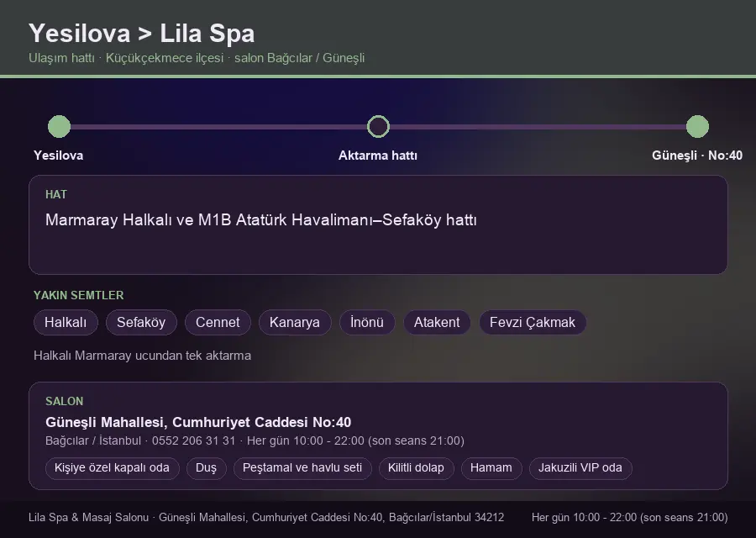Click the HAT section label

[56, 194]
